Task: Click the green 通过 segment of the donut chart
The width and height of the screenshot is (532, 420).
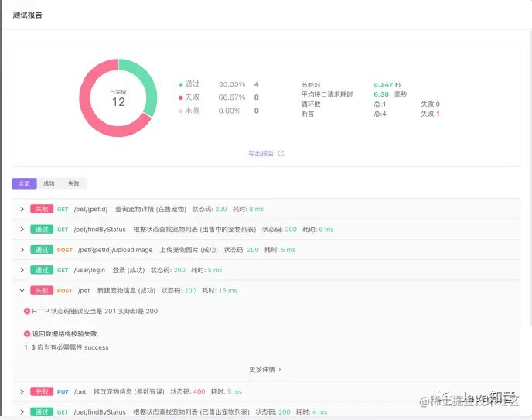Action: pos(147,80)
